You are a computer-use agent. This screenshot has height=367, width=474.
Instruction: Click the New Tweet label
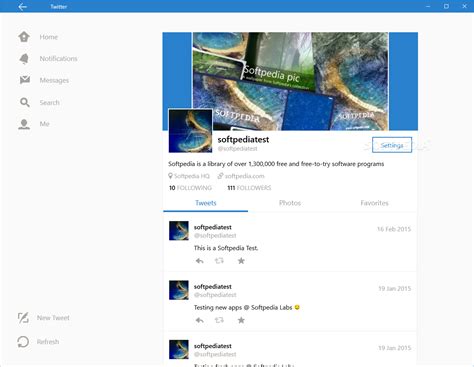[53, 318]
